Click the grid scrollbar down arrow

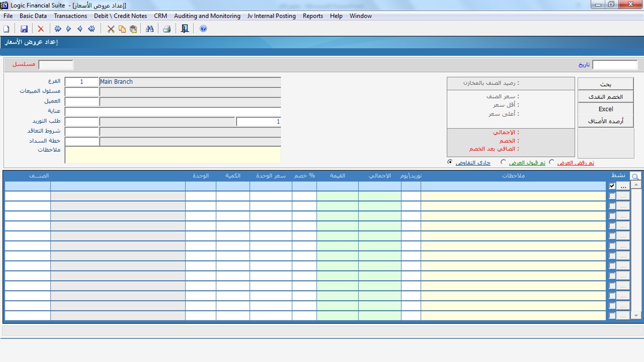636,315
